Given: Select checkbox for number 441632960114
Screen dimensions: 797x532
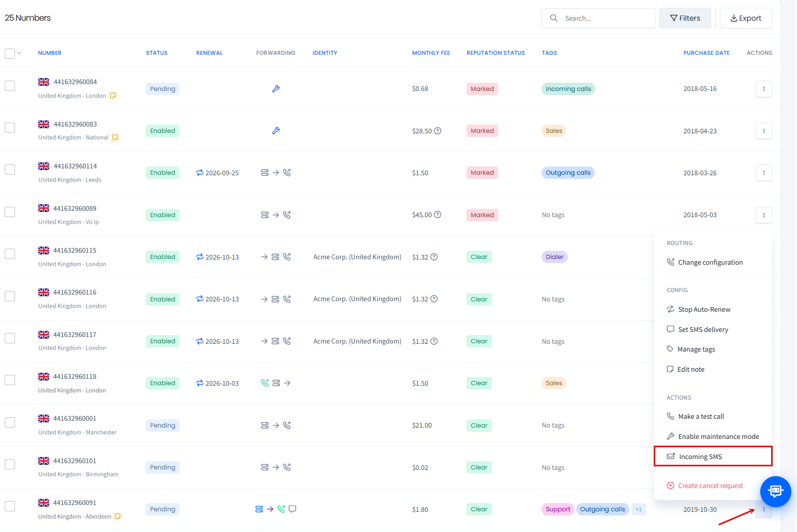Looking at the screenshot, I should (10, 170).
